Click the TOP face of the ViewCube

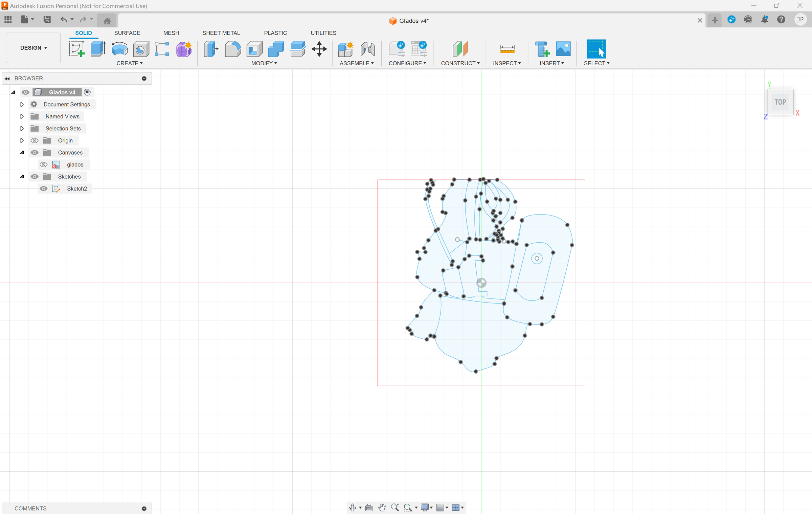[x=780, y=102]
